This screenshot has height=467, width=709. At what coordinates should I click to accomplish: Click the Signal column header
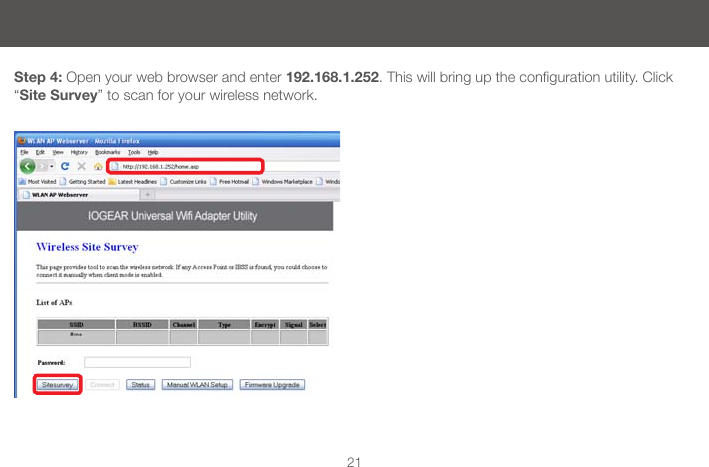pyautogui.click(x=293, y=325)
